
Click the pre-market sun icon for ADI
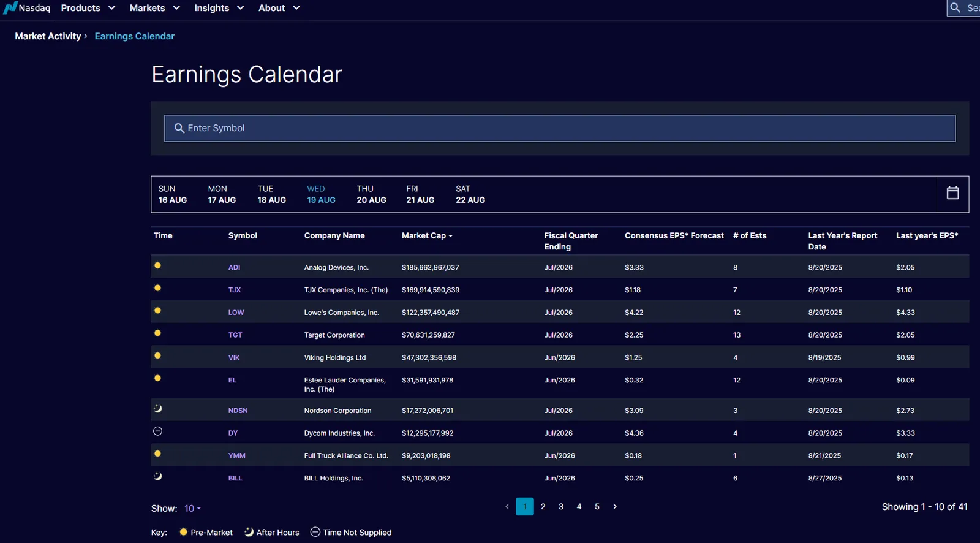tap(157, 265)
